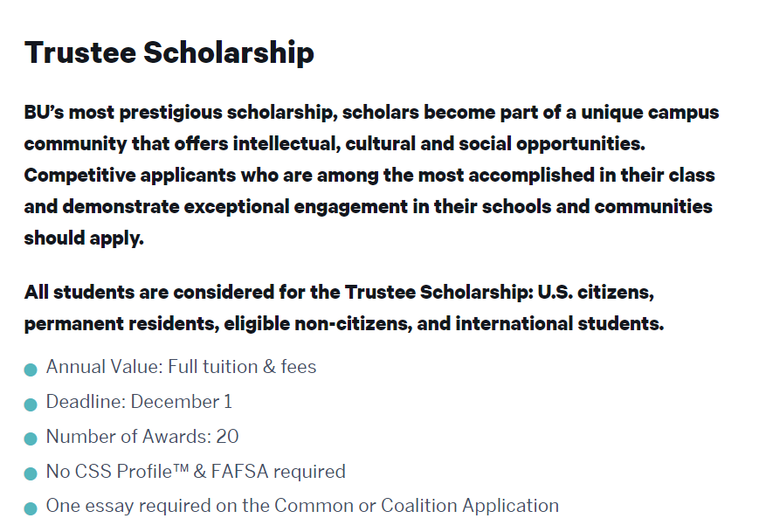Click the paragraph starting All students are considered

pyautogui.click(x=344, y=307)
